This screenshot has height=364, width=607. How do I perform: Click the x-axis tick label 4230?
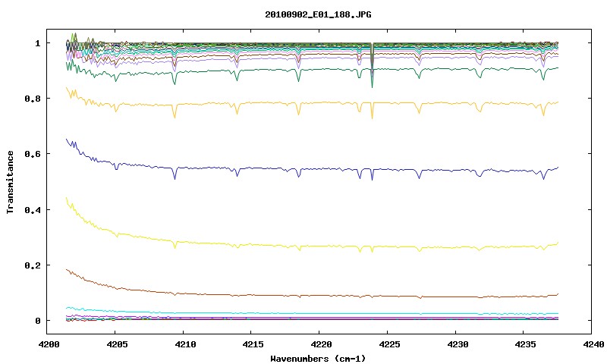(x=458, y=344)
